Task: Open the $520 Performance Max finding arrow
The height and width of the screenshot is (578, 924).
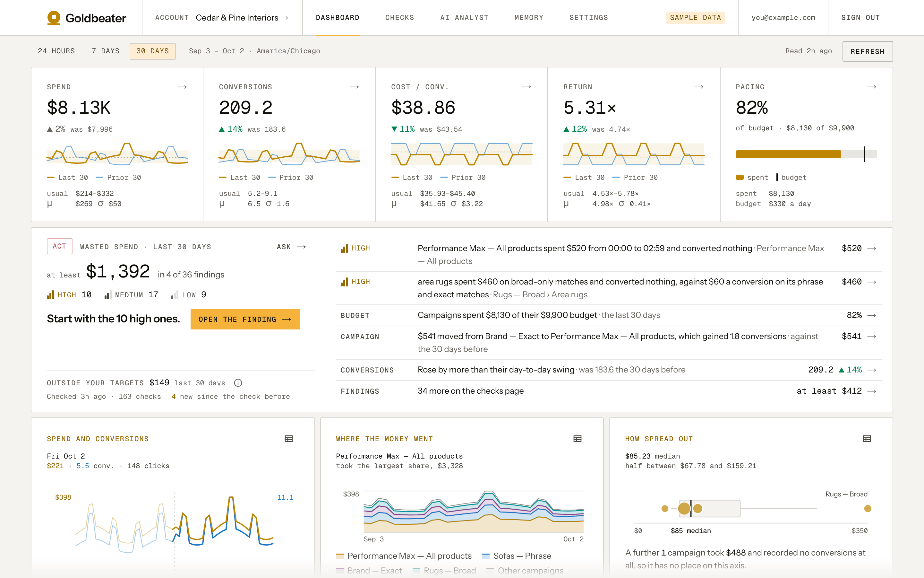Action: 872,249
